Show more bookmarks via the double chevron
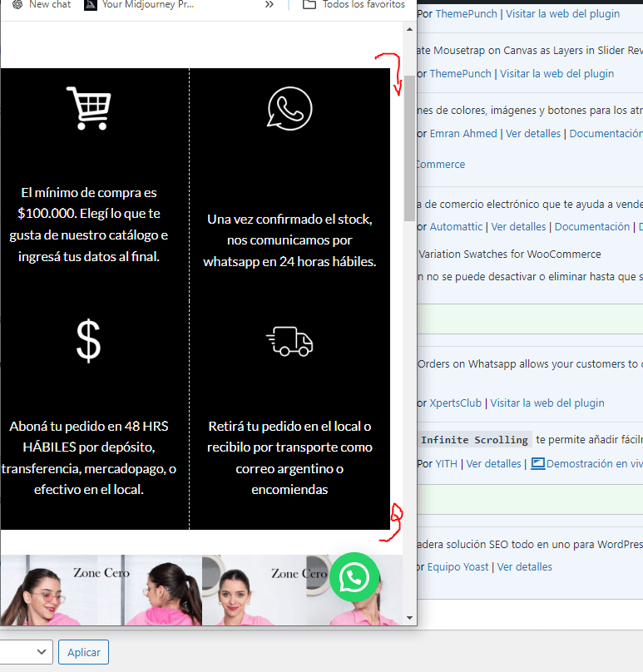The width and height of the screenshot is (643, 672). (x=270, y=5)
